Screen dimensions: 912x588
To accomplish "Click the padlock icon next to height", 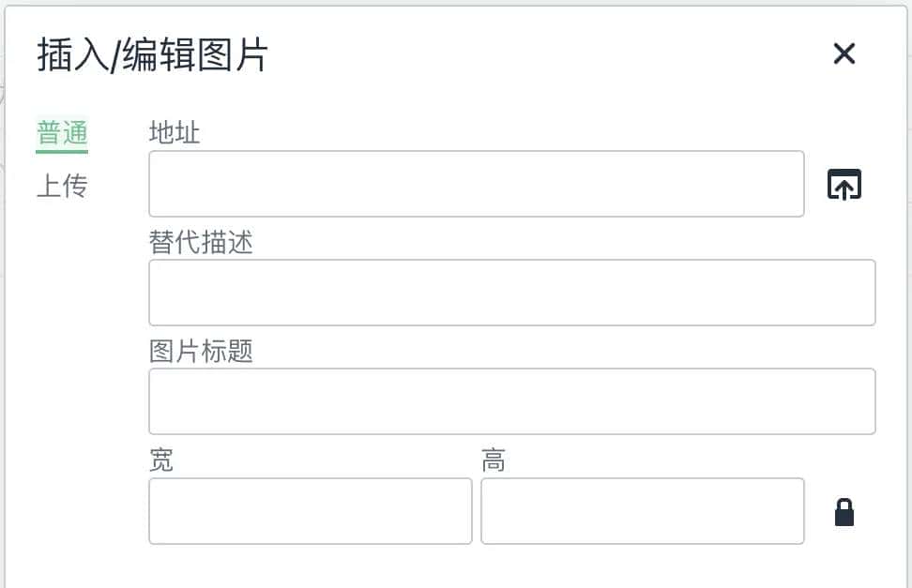I will 844,511.
